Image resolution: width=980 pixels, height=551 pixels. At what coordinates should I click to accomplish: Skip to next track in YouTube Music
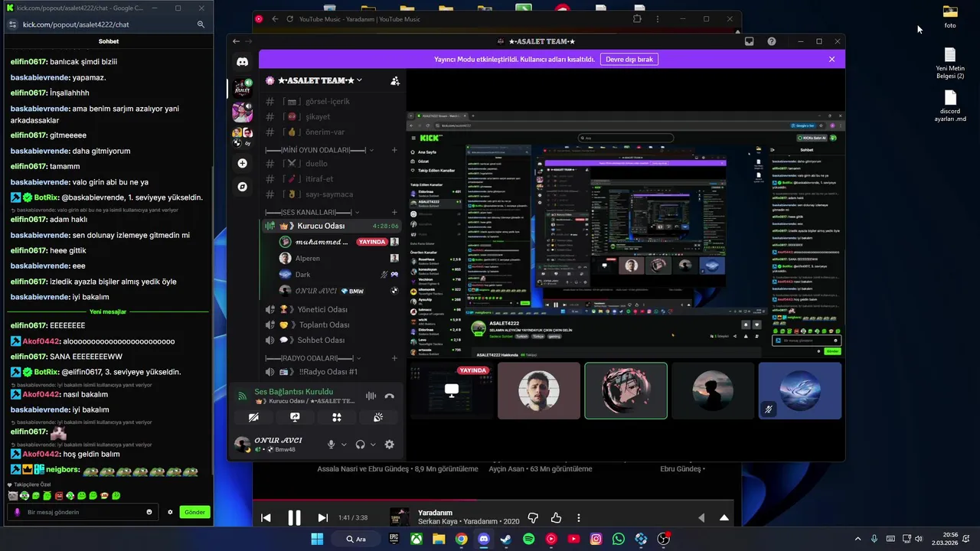pos(322,518)
